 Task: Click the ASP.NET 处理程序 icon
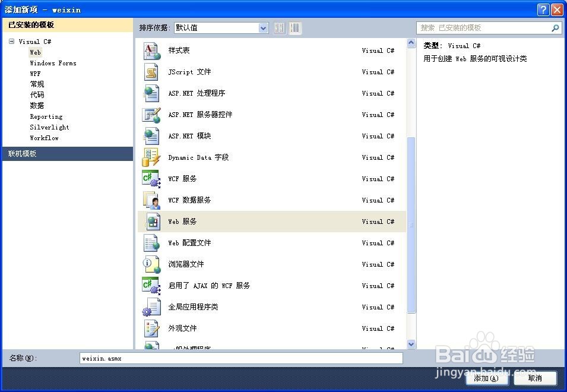click(152, 93)
